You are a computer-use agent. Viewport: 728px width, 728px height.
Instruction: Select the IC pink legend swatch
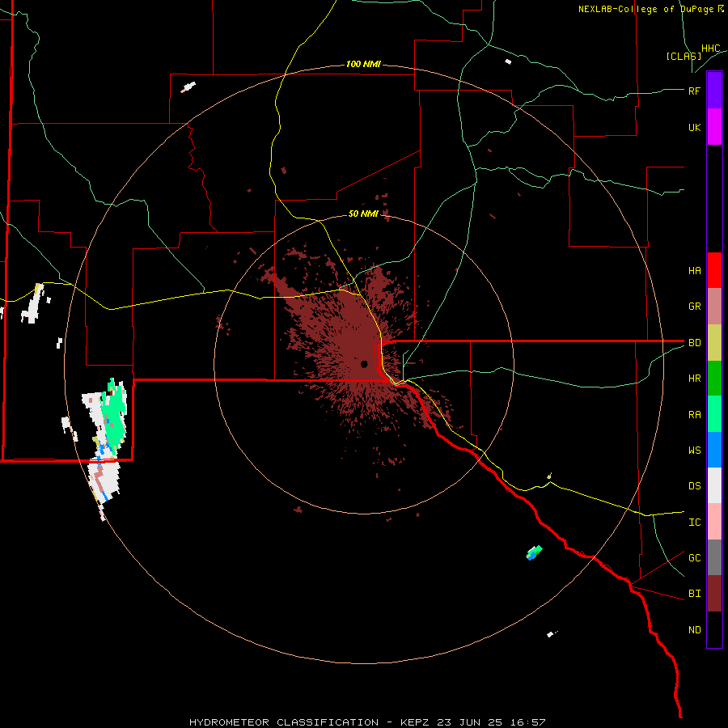point(714,522)
